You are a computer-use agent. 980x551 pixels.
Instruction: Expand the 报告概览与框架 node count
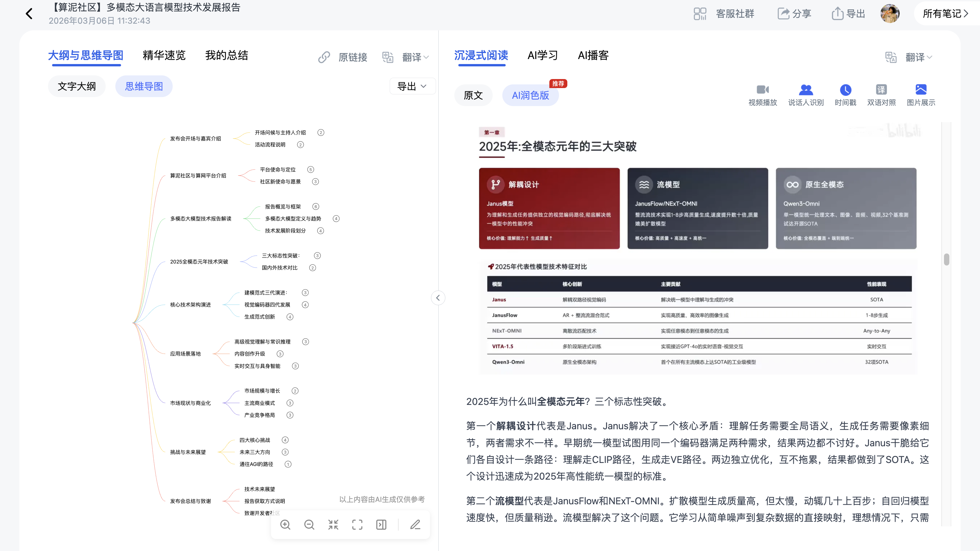[x=315, y=206]
